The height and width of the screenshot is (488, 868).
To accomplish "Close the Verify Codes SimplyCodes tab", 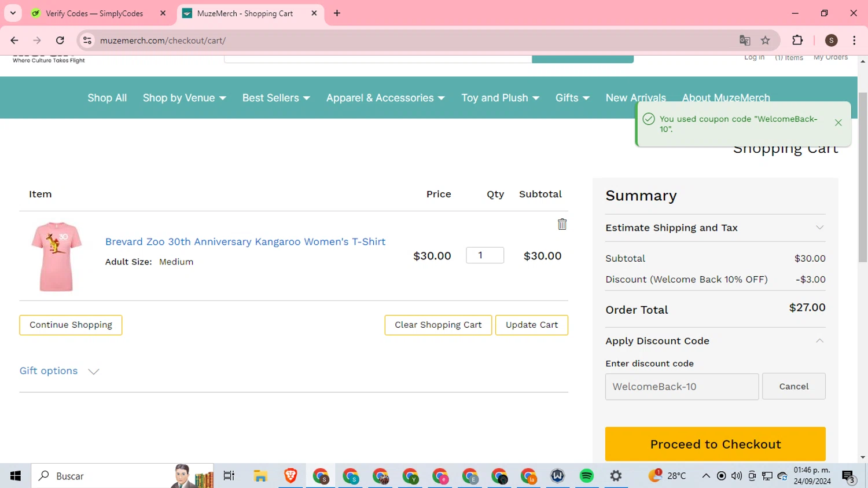I will click(163, 13).
